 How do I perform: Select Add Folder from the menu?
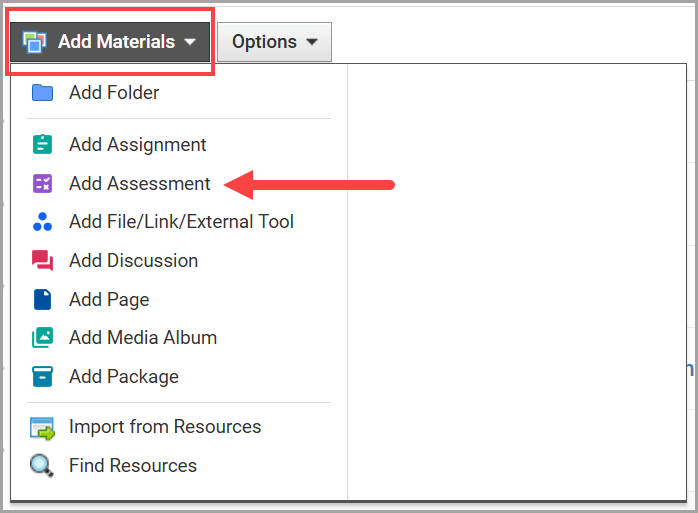click(114, 93)
